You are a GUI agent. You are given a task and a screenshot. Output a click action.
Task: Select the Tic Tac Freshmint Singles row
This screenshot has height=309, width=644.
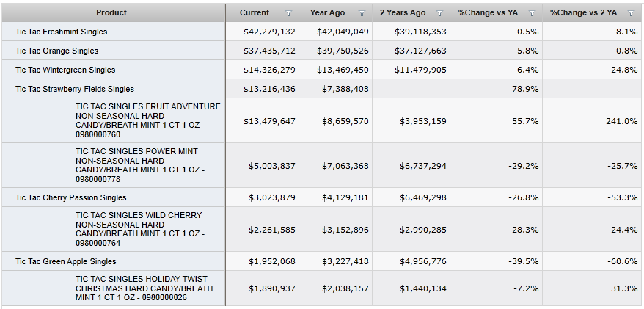(x=61, y=32)
